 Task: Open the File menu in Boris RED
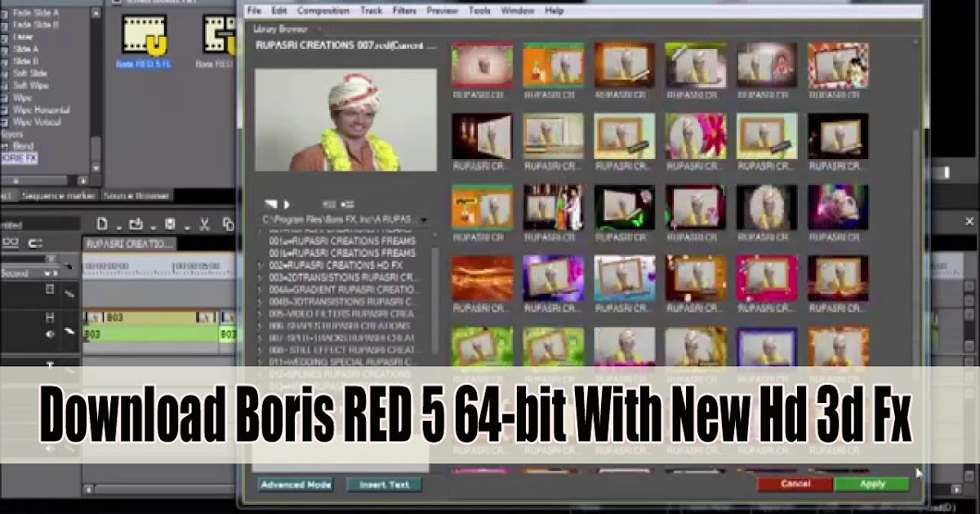[254, 11]
